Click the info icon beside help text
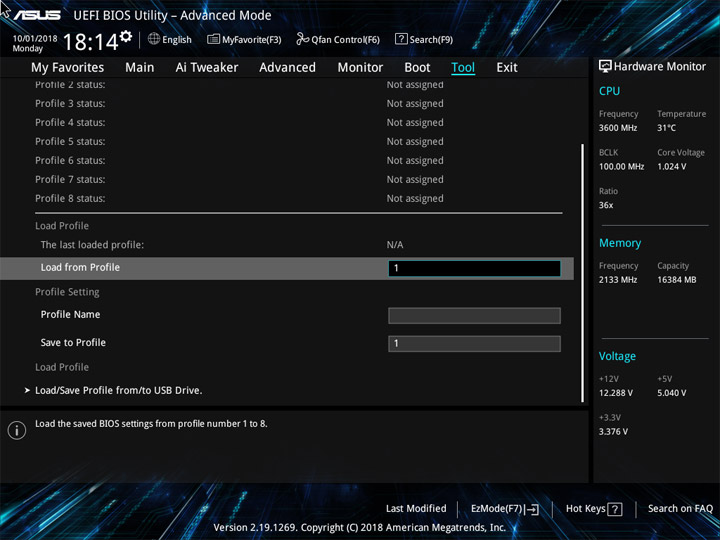 pos(17,430)
